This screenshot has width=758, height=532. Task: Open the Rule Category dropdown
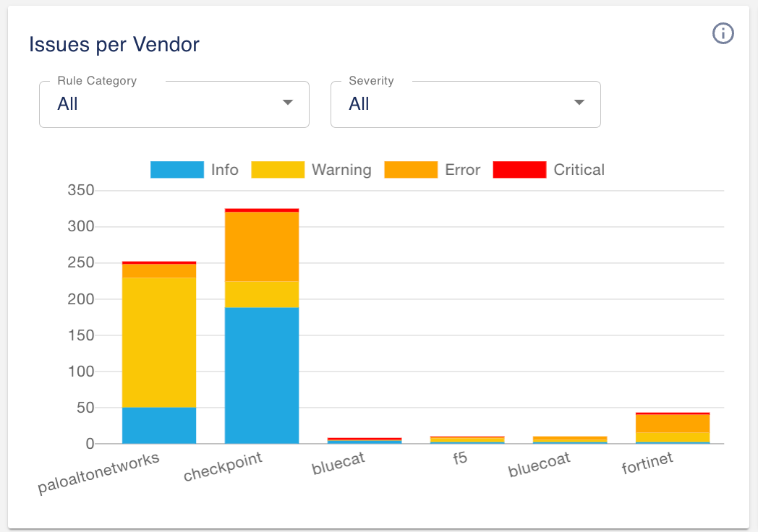pos(174,104)
